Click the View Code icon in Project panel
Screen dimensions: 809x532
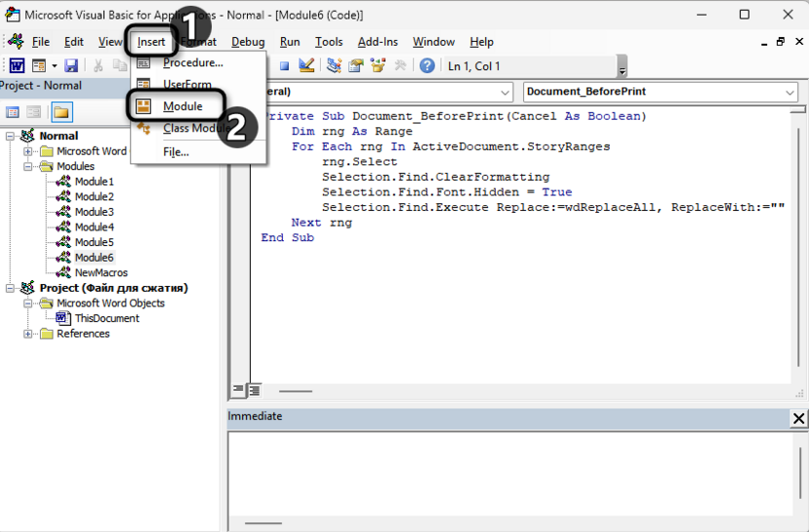pos(13,113)
